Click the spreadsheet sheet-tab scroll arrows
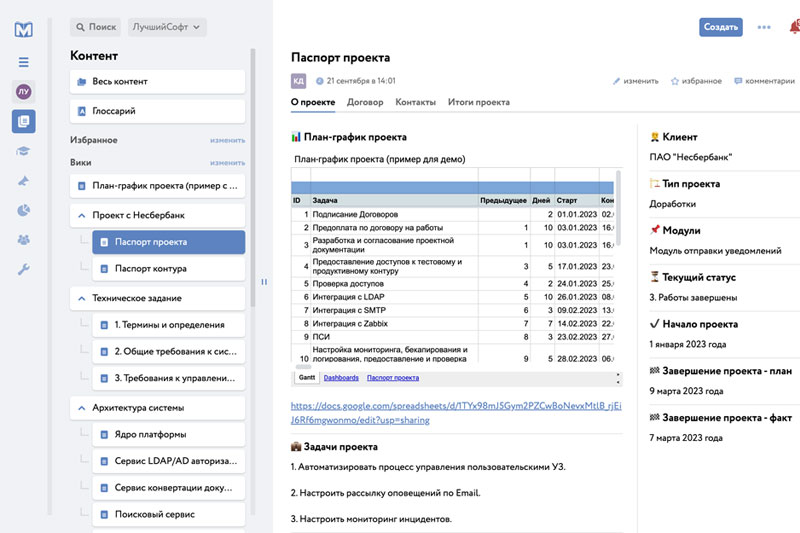The width and height of the screenshot is (800, 533). [618, 378]
